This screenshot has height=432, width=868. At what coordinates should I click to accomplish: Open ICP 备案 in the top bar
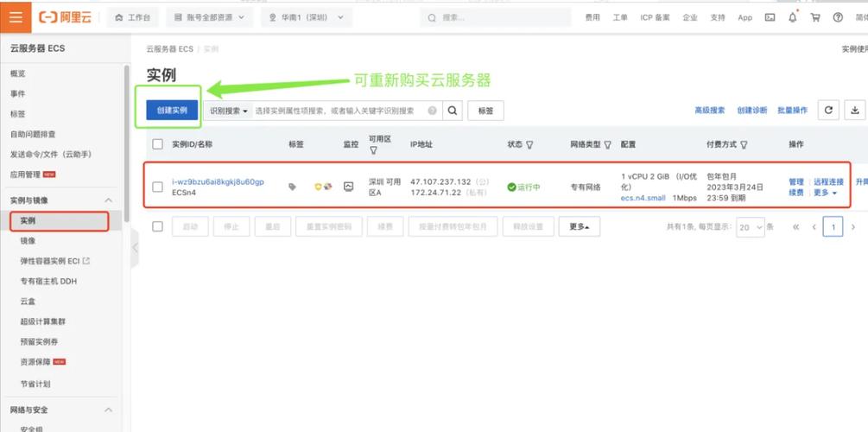click(655, 18)
